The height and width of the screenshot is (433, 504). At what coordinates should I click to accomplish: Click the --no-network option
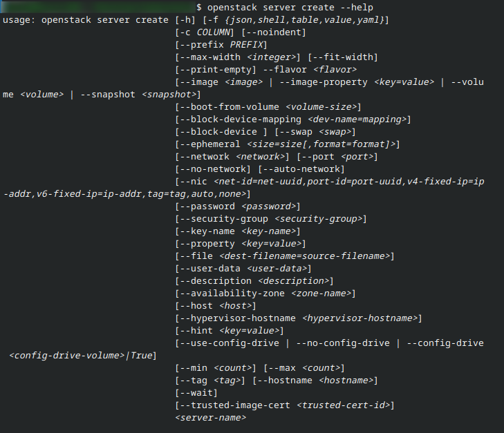click(214, 169)
